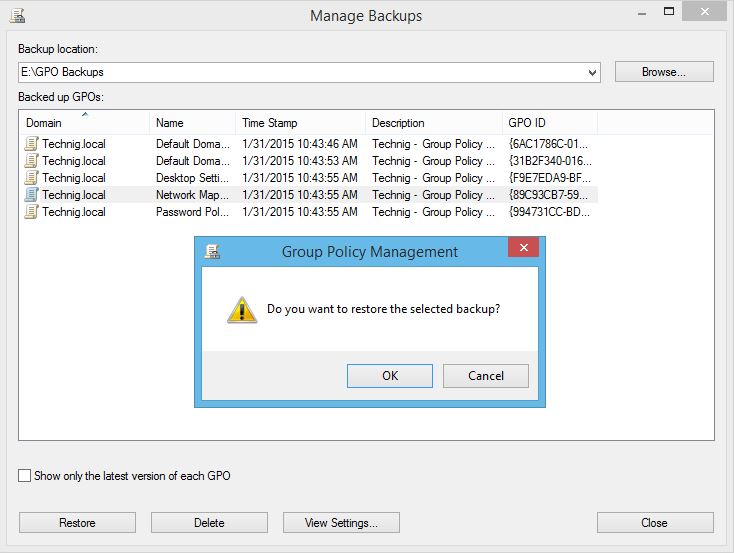The height and width of the screenshot is (553, 734).
Task: Click GPO ID {F9E7EDA9-BF...
Action: tap(550, 178)
